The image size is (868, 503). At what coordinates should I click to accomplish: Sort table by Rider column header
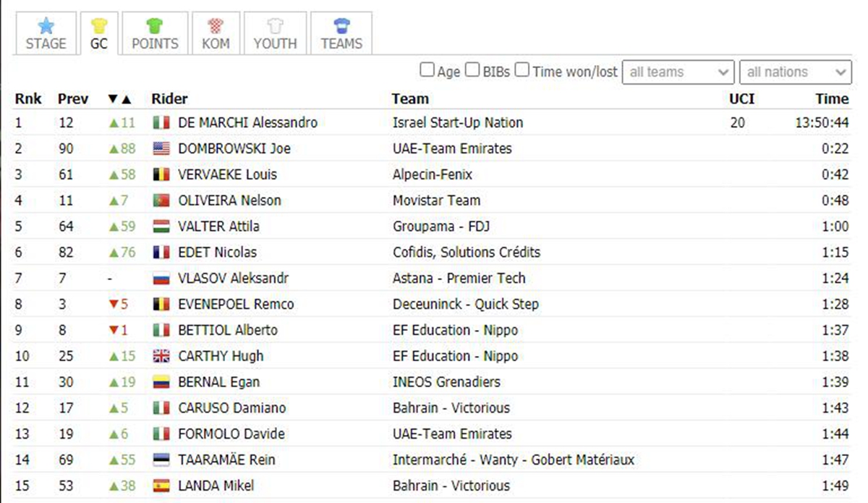pyautogui.click(x=169, y=99)
